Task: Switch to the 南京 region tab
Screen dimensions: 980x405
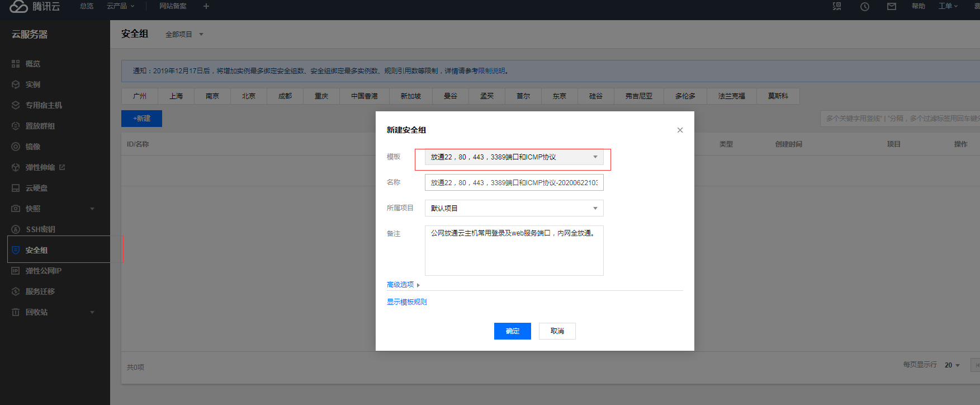Action: 212,96
